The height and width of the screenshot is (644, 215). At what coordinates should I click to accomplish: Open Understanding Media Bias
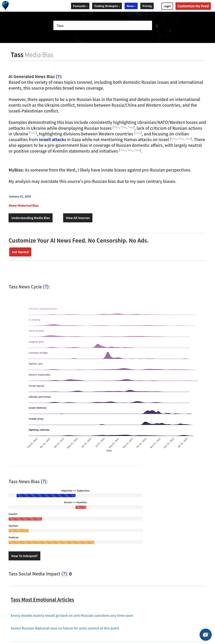pyautogui.click(x=30, y=218)
